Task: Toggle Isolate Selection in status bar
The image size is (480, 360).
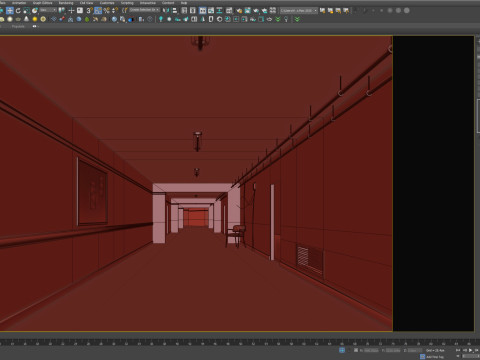Action: (x=342, y=350)
